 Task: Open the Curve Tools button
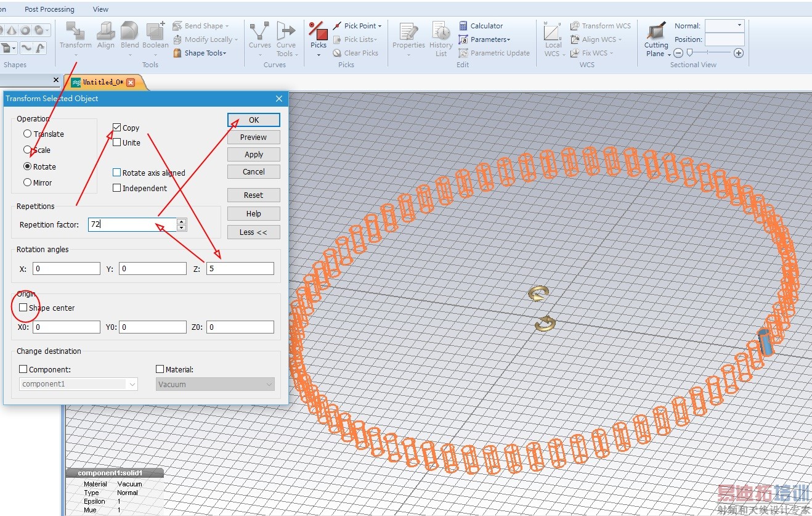coord(286,39)
